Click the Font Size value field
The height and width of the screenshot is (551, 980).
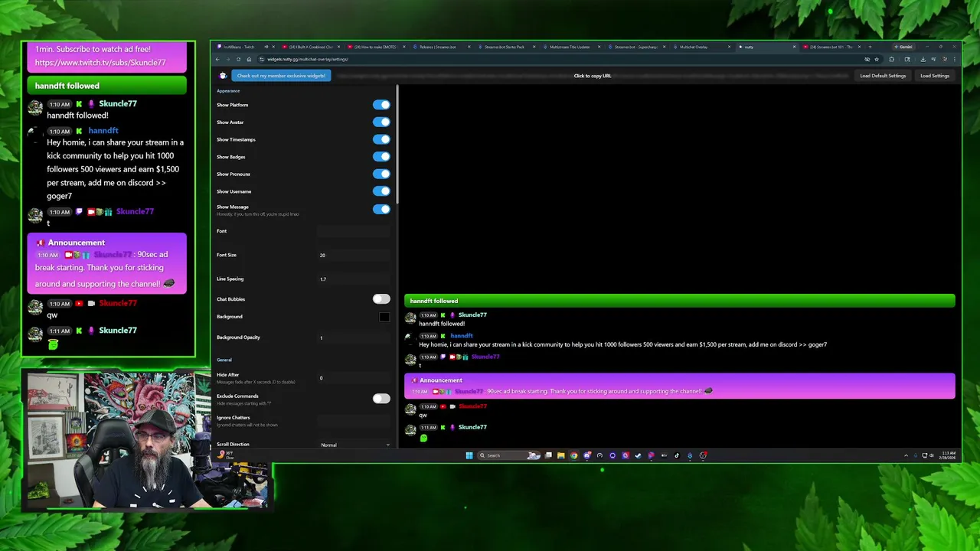tap(354, 255)
